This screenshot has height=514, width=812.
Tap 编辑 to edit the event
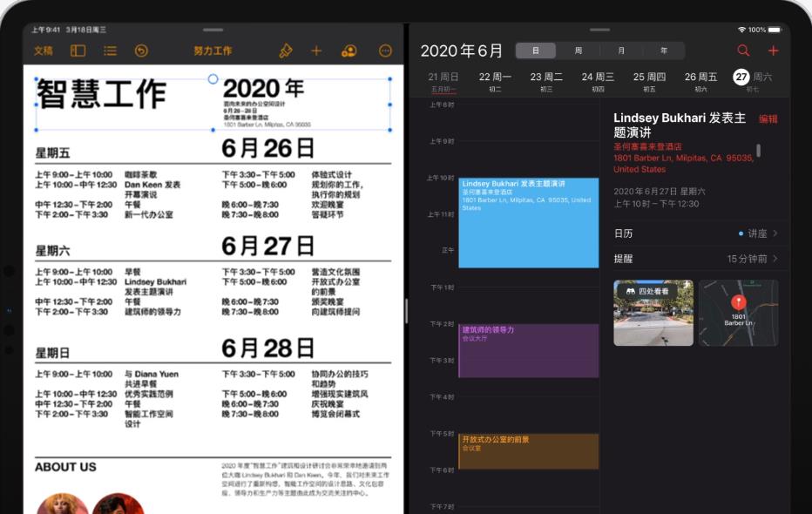coord(768,119)
